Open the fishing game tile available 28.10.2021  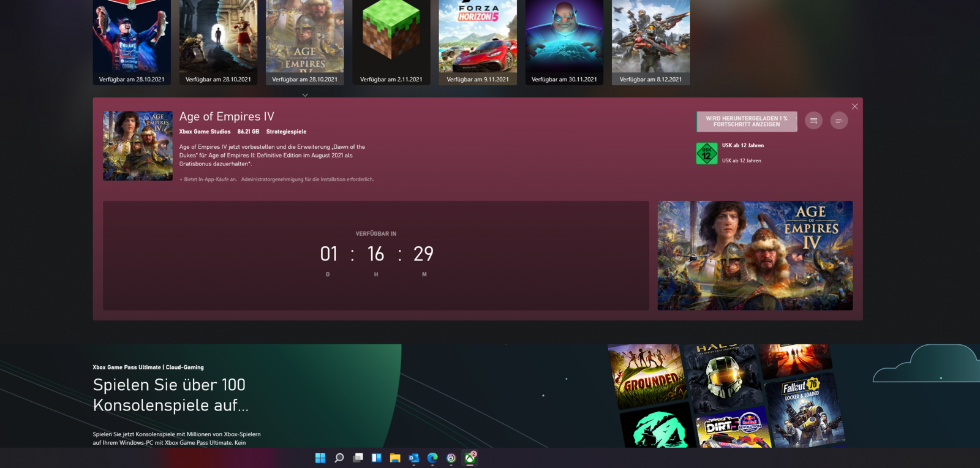point(132,42)
